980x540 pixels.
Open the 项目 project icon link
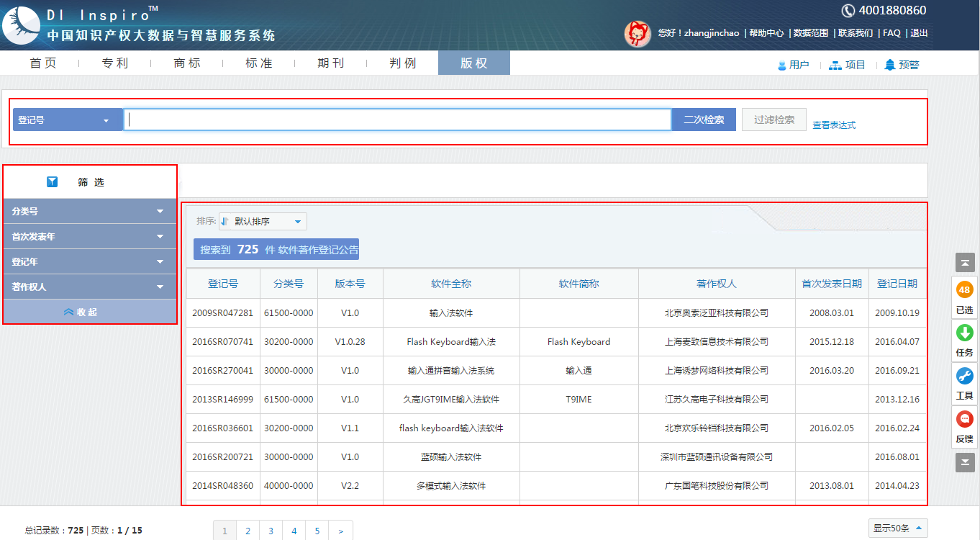pyautogui.click(x=835, y=65)
